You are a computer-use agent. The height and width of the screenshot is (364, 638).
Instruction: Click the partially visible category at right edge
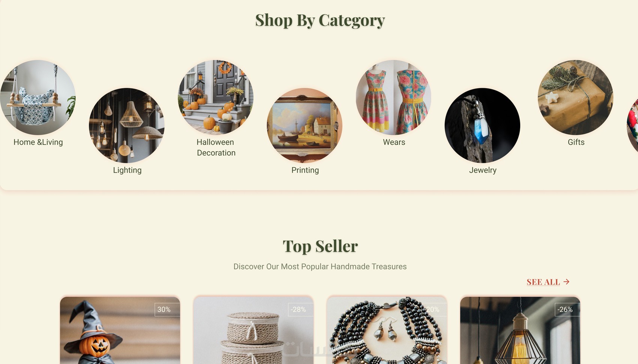point(633,125)
